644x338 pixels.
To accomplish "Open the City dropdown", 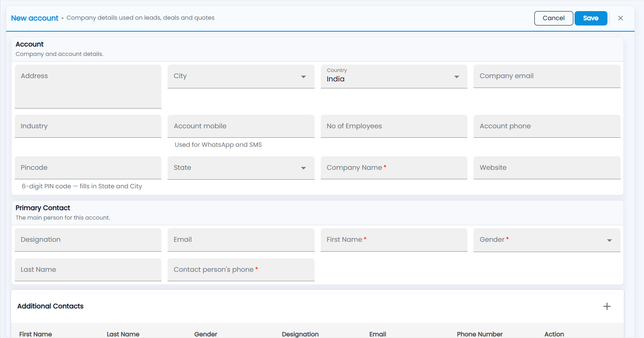I will coord(241,76).
